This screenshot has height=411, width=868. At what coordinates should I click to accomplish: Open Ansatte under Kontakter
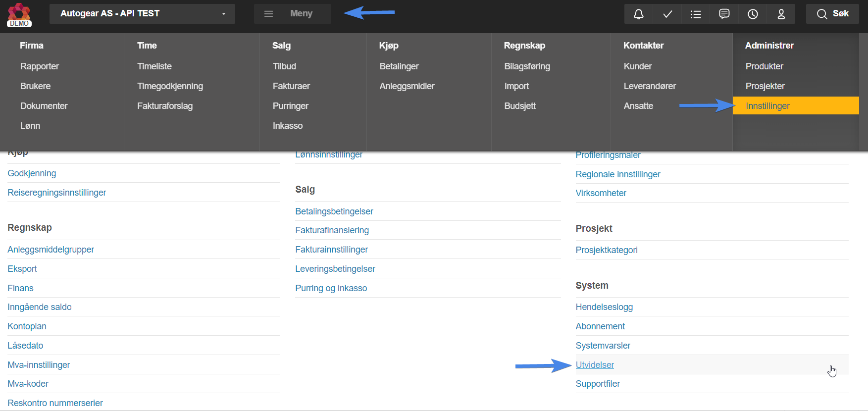(x=638, y=106)
